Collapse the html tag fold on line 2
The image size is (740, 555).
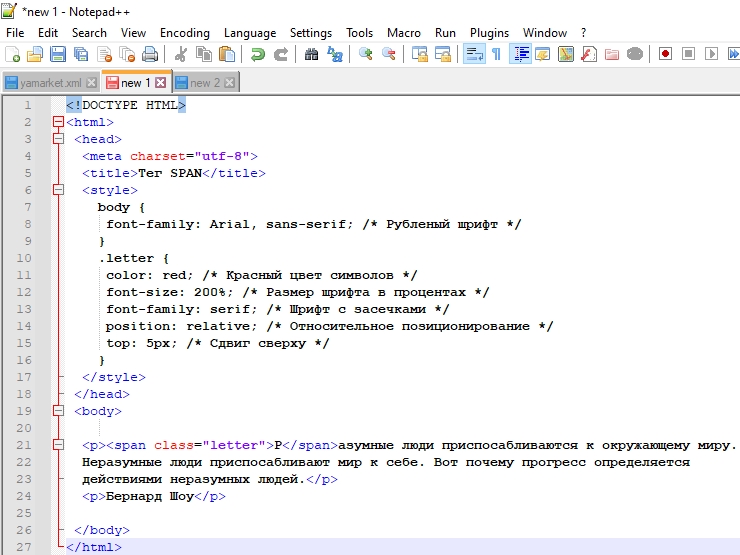[x=59, y=122]
